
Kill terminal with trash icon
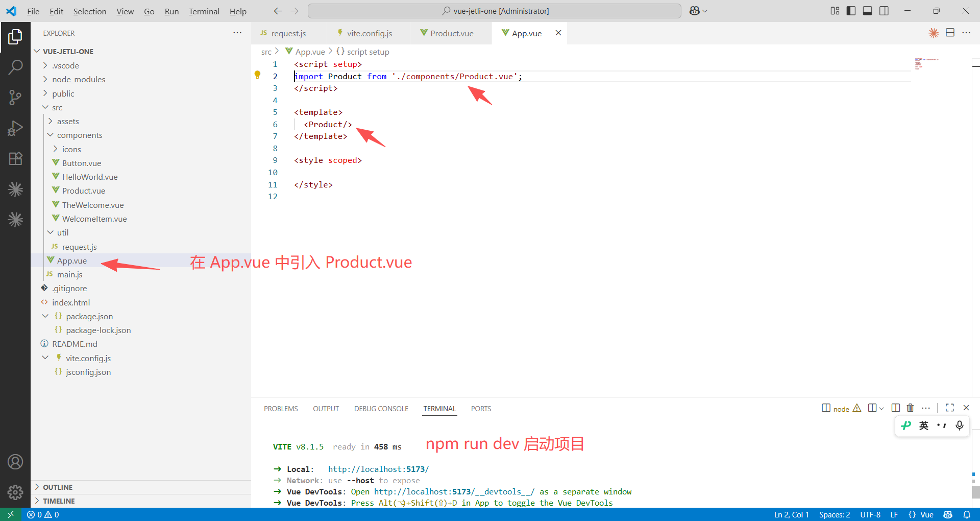point(910,408)
